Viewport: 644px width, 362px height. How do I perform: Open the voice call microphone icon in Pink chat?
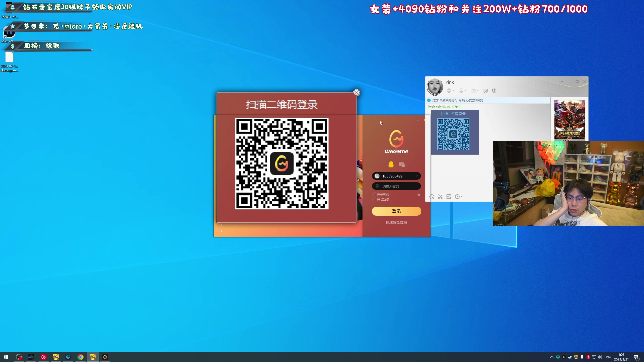pos(461,91)
